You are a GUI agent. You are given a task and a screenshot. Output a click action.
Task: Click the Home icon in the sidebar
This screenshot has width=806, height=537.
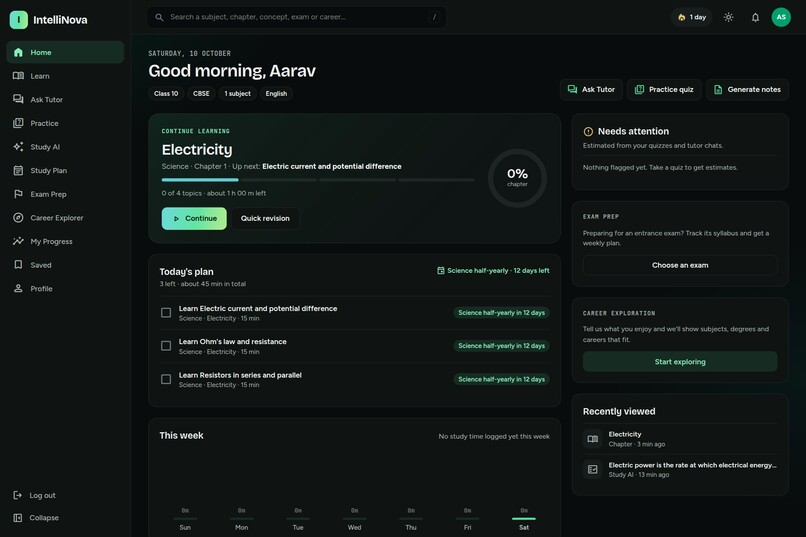19,52
